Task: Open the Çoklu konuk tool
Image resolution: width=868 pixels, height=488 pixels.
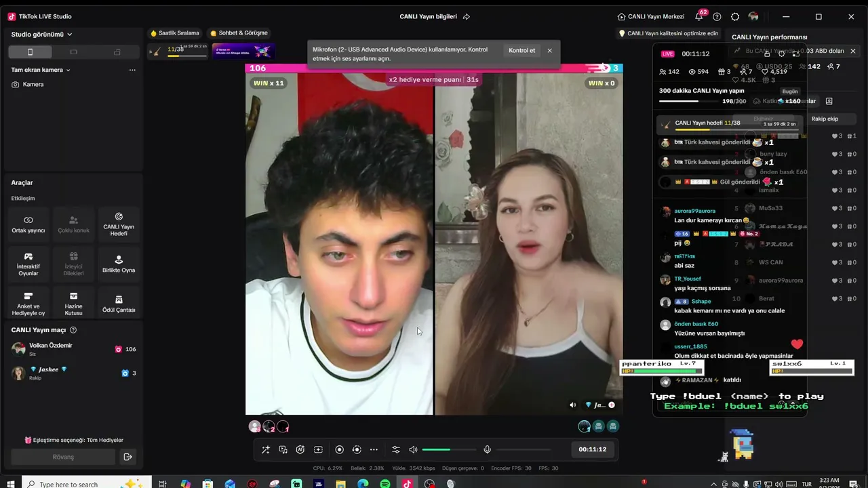Action: pos(73,225)
